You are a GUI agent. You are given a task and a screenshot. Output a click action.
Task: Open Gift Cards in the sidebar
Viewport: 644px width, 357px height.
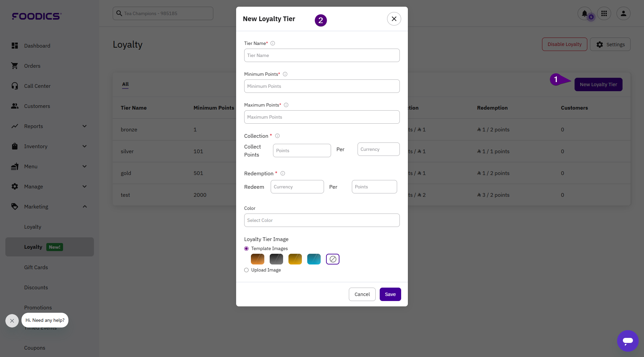click(36, 267)
